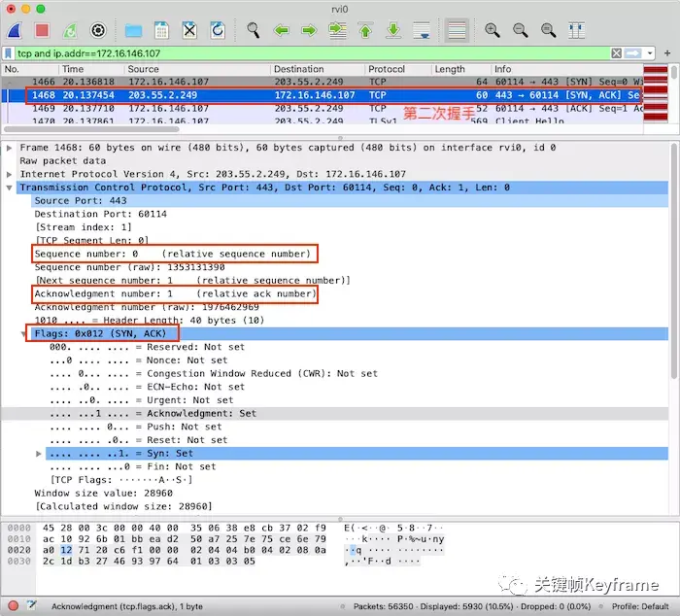The height and width of the screenshot is (616, 680).
Task: Reset text to normal size
Action: [549, 31]
